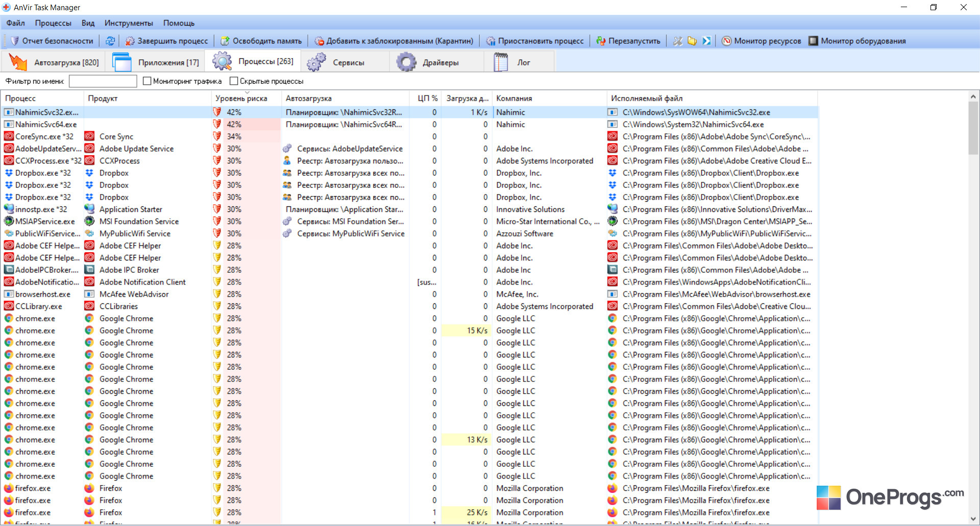980x526 pixels.
Task: Open the Помощь menu
Action: point(179,23)
